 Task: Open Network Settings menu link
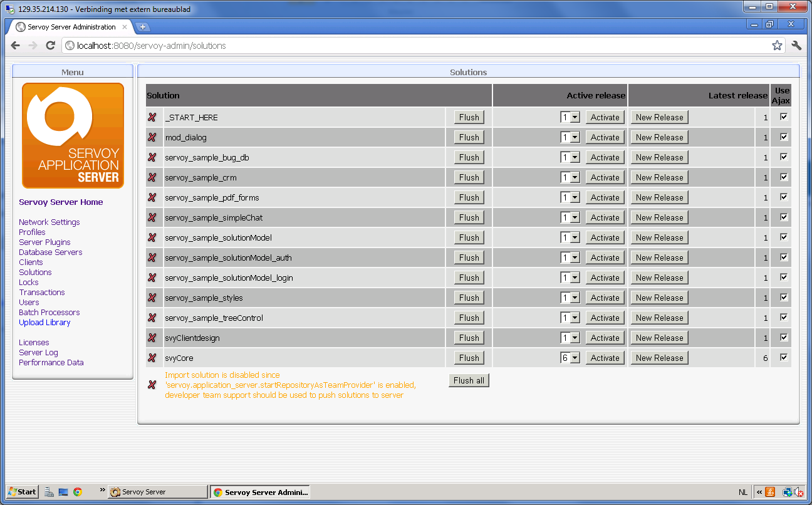[49, 222]
